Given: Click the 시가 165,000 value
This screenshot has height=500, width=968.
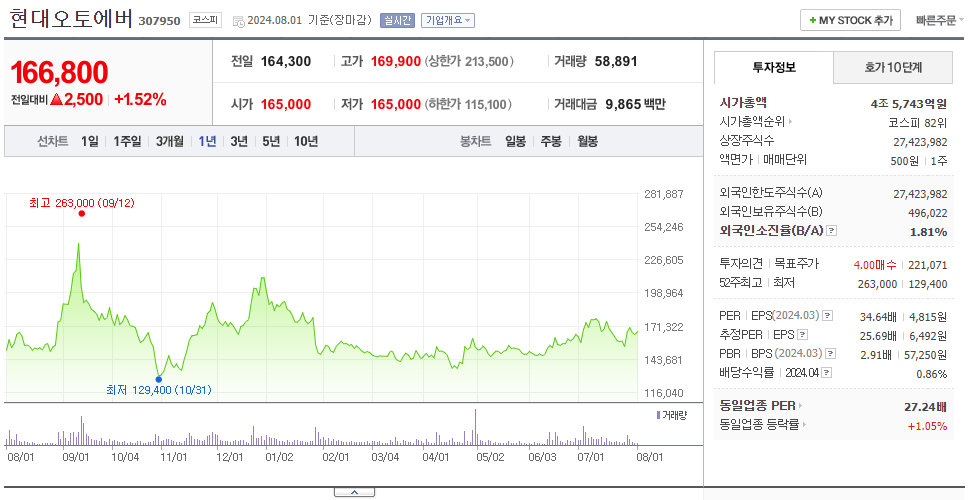Looking at the screenshot, I should (x=286, y=104).
